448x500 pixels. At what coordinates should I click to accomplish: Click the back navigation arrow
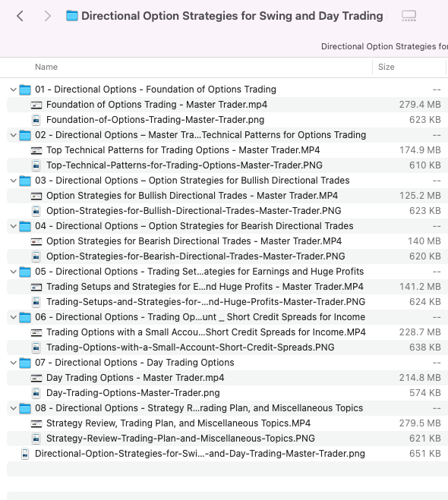(x=20, y=16)
